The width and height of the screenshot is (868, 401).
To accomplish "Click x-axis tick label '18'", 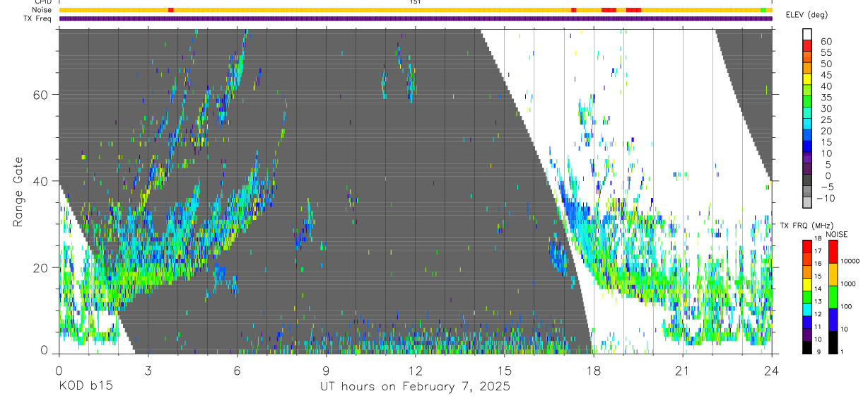I will [x=593, y=370].
